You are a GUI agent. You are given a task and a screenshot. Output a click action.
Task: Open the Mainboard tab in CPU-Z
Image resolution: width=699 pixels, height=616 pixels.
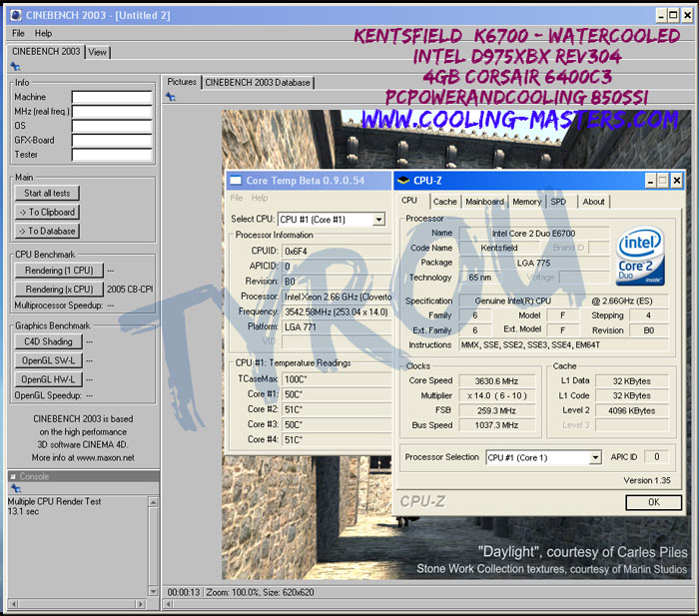(x=484, y=202)
